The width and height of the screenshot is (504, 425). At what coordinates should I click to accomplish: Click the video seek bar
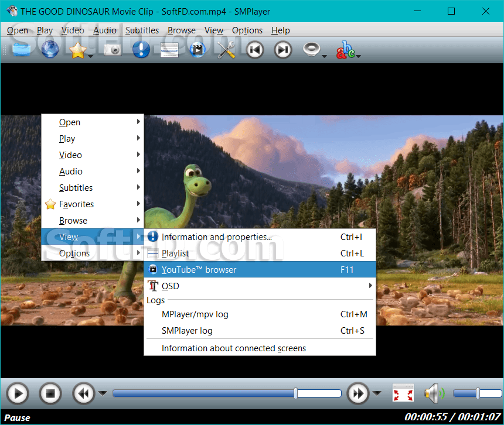(x=227, y=393)
